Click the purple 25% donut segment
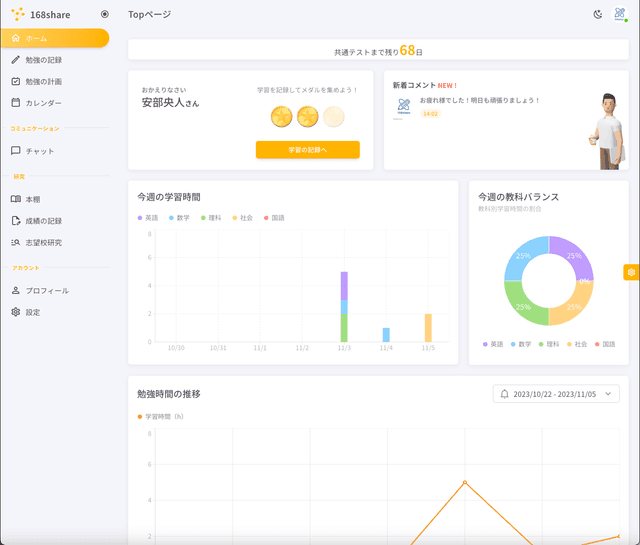 click(x=574, y=256)
